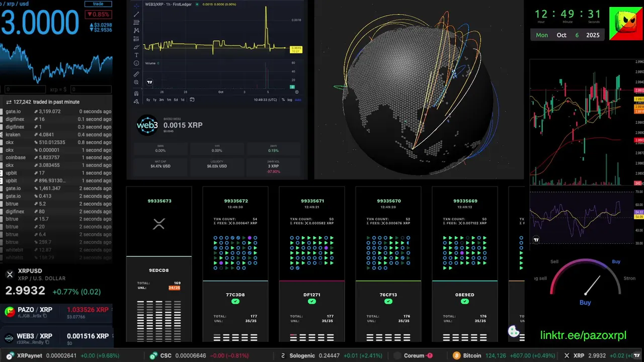
Task: Click the USD amount input field
Action: pyautogui.click(x=91, y=89)
